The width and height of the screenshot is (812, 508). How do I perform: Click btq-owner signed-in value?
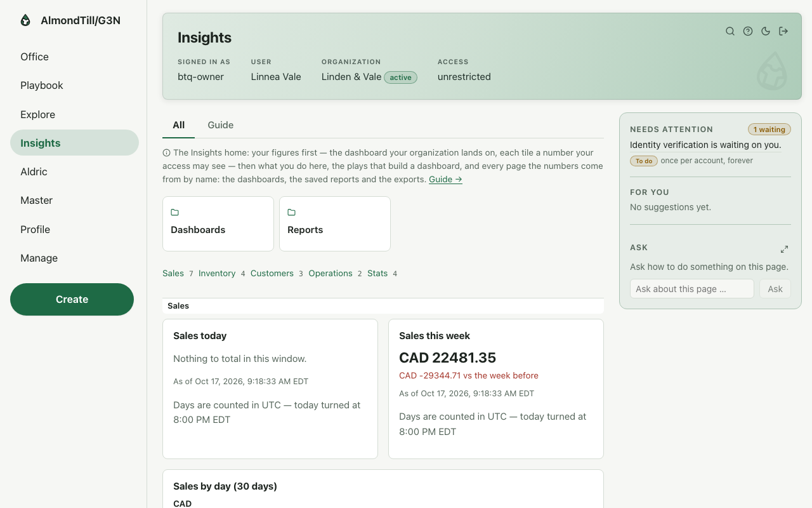point(200,77)
